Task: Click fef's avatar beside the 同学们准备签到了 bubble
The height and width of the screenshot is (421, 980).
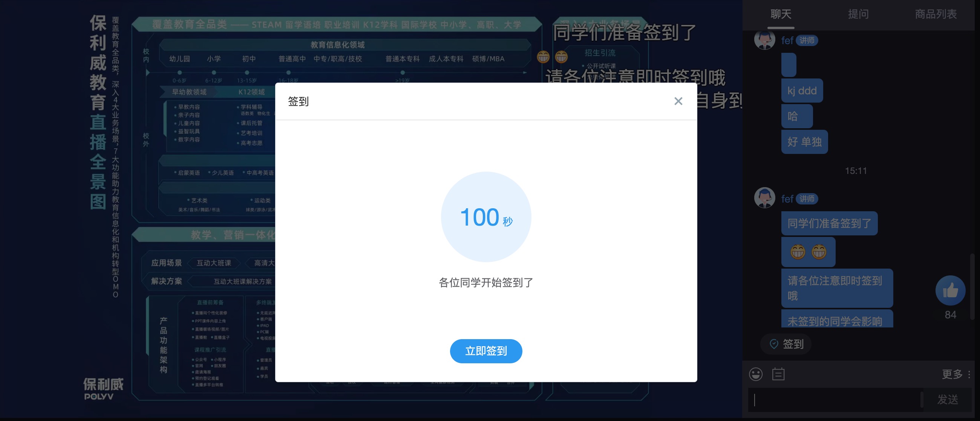Action: coord(764,198)
